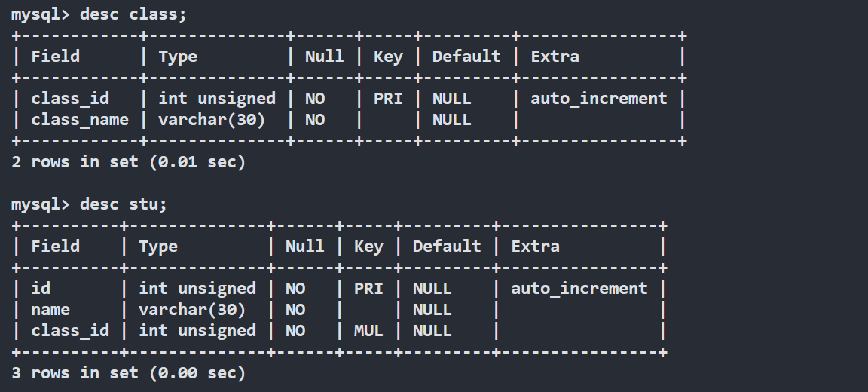Click the class_name field cell
This screenshot has height=392, width=868.
point(80,120)
